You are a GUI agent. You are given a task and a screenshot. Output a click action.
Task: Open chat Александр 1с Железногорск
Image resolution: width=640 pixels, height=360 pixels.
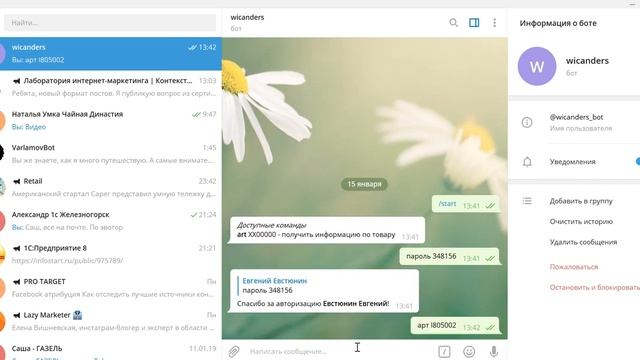click(111, 221)
